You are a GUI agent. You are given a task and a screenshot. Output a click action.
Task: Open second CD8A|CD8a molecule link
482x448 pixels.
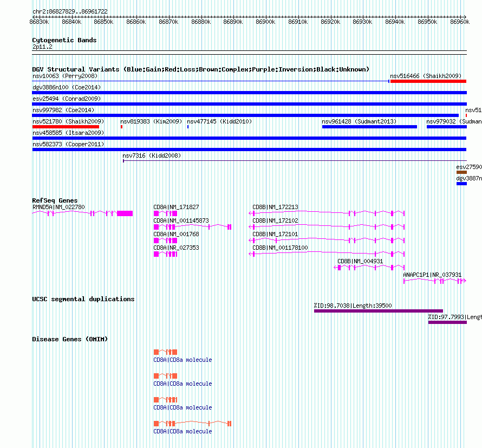(x=183, y=384)
